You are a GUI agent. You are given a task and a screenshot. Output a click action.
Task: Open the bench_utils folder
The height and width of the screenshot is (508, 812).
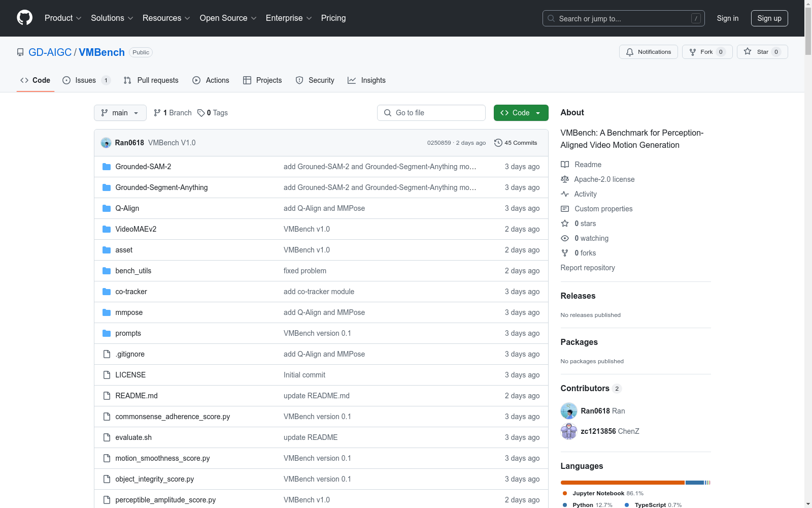pyautogui.click(x=133, y=271)
